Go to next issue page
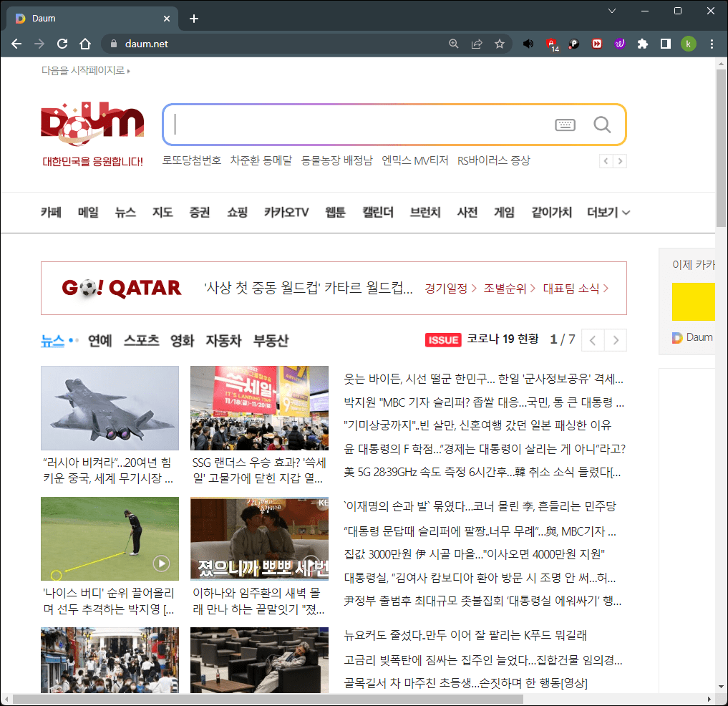 615,340
